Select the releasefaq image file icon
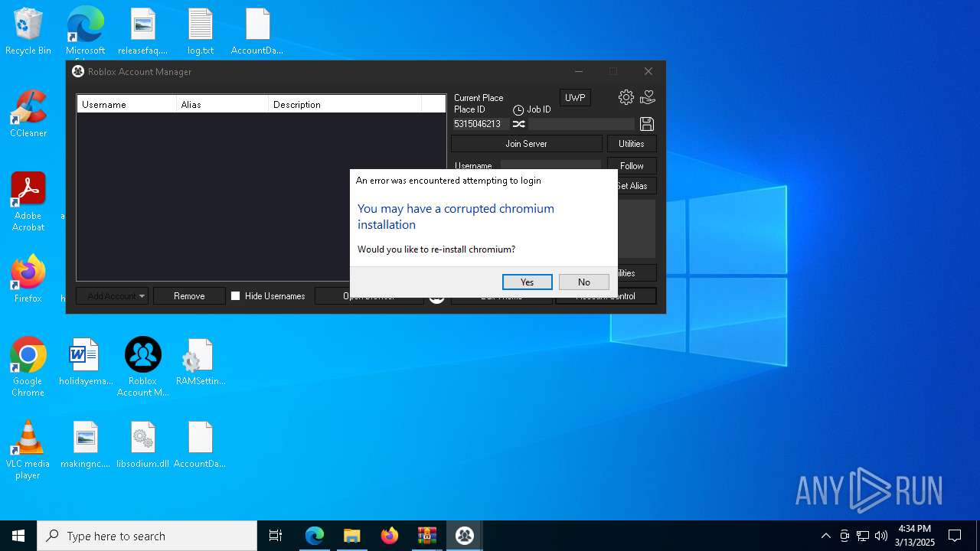 [142, 32]
